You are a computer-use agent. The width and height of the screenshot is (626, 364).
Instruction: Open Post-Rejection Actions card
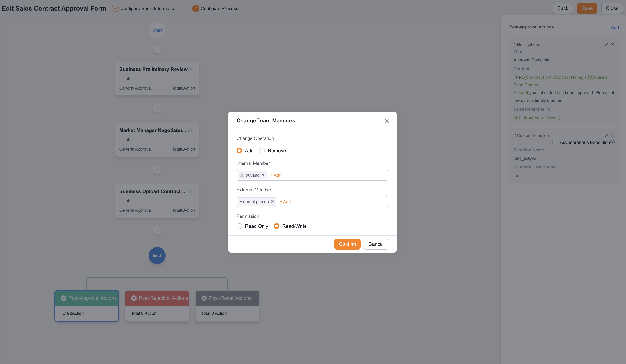point(157,306)
